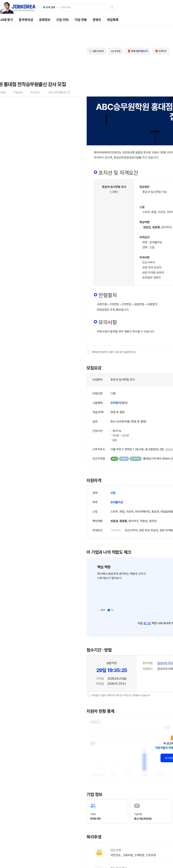Click the 설립 18년차 badge

click(96, 51)
